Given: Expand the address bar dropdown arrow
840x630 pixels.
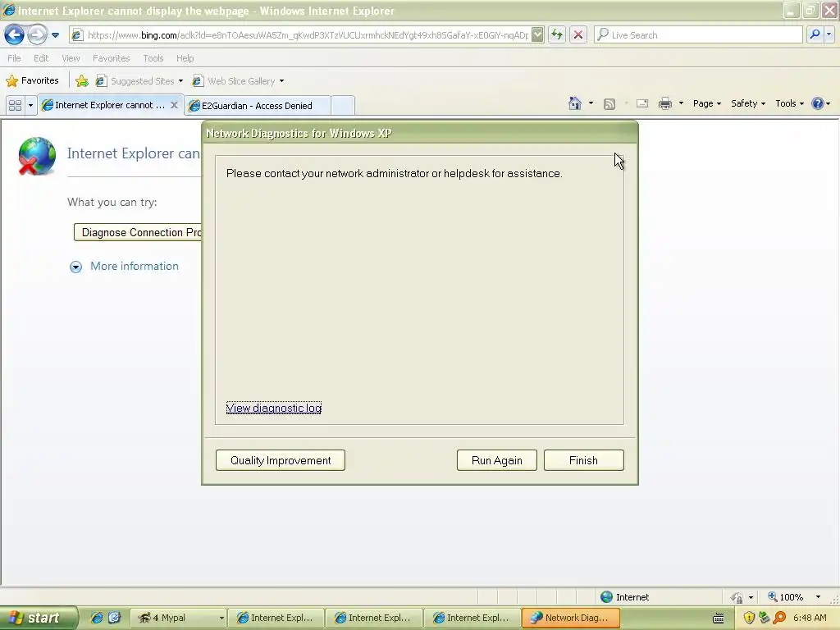Looking at the screenshot, I should (537, 35).
